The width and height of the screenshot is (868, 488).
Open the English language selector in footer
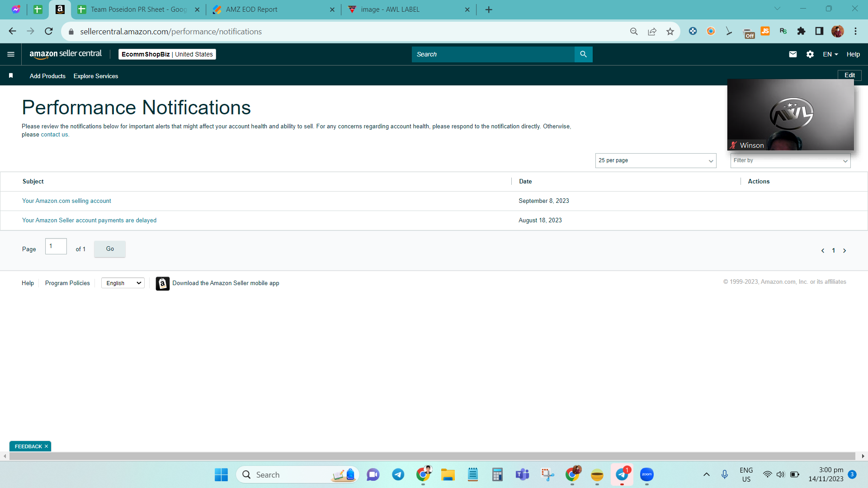(123, 283)
